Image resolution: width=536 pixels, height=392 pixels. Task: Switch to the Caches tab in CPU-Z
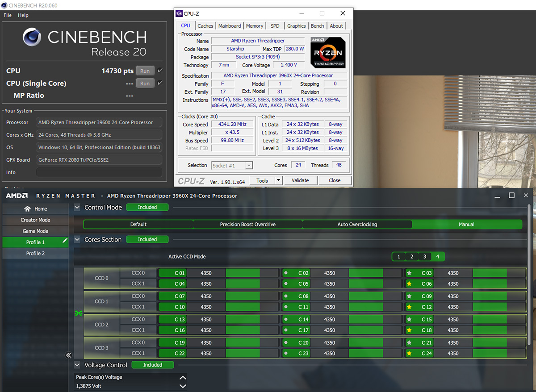[x=205, y=26]
